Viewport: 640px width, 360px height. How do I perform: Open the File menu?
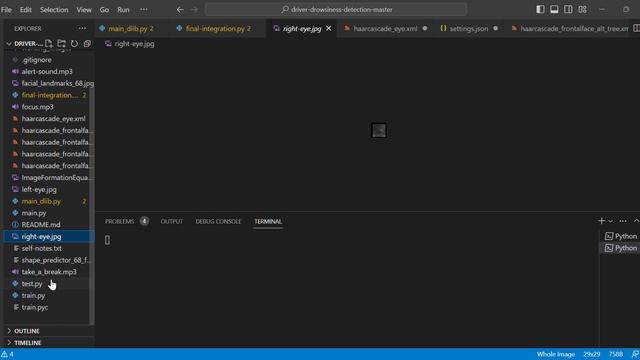pos(7,9)
